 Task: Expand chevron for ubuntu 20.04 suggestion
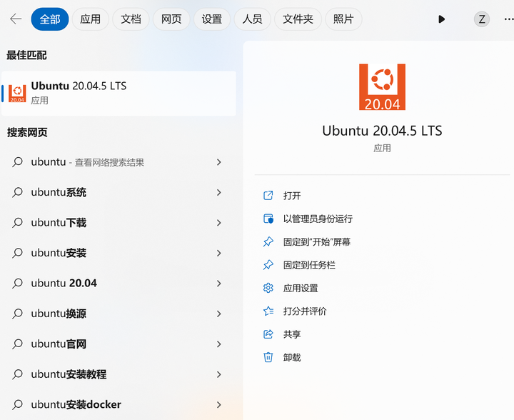[219, 284]
